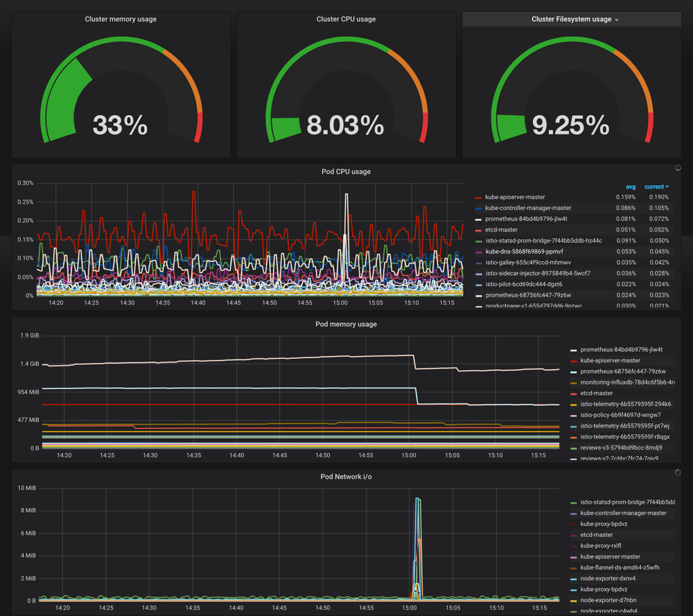Open the Cluster CPU usage panel title menu
This screenshot has width=693, height=616.
tap(346, 19)
